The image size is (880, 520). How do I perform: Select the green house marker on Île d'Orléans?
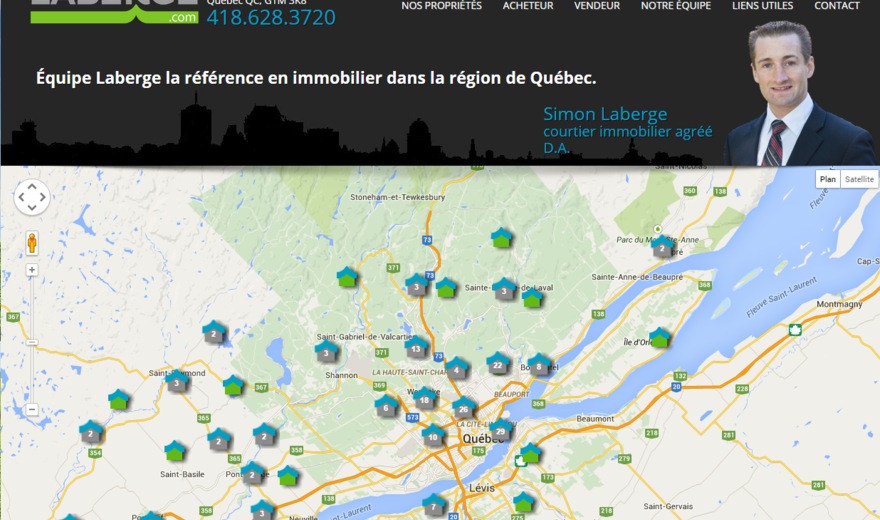pyautogui.click(x=659, y=338)
